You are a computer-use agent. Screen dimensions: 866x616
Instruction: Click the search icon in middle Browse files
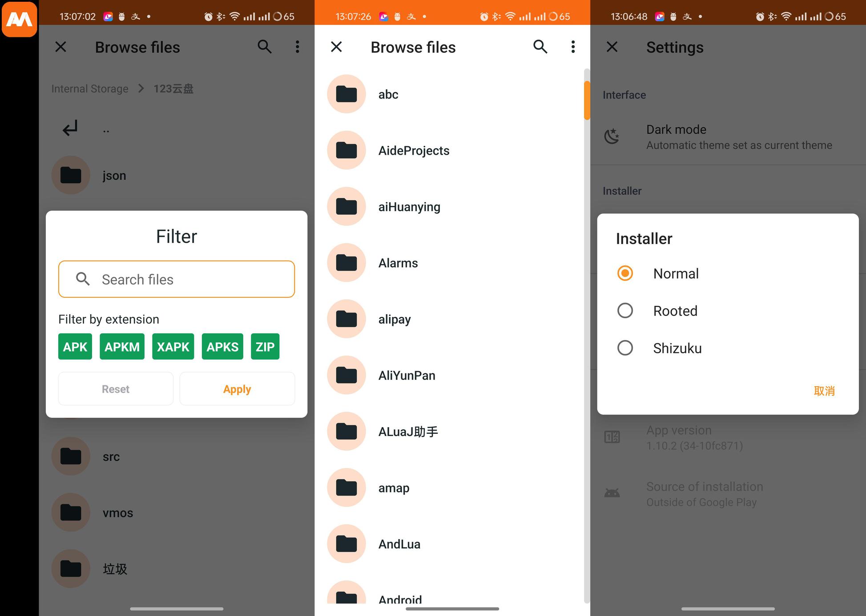pyautogui.click(x=540, y=47)
